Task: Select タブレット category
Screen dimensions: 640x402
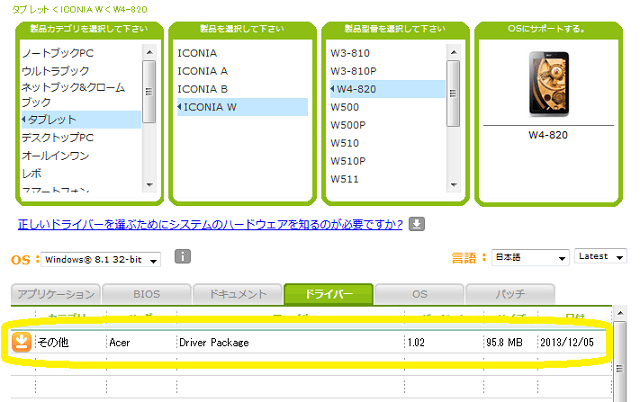Action: click(81, 120)
